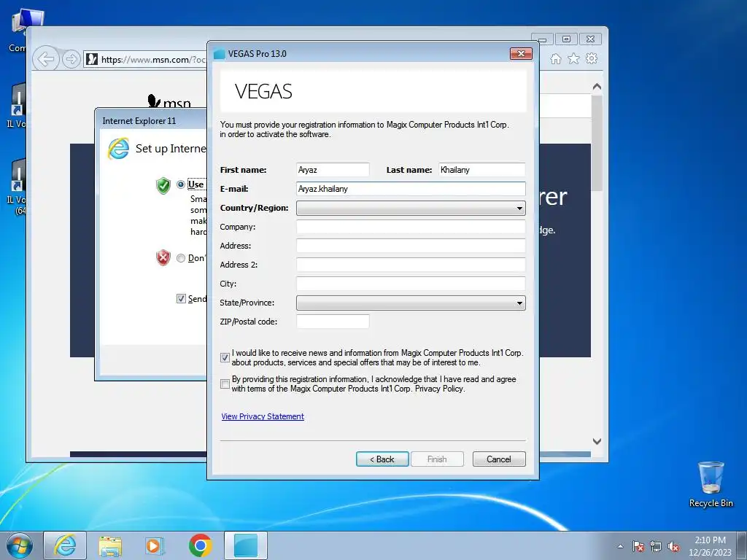Open the View Privacy Statement link
This screenshot has height=560, width=747.
263,416
